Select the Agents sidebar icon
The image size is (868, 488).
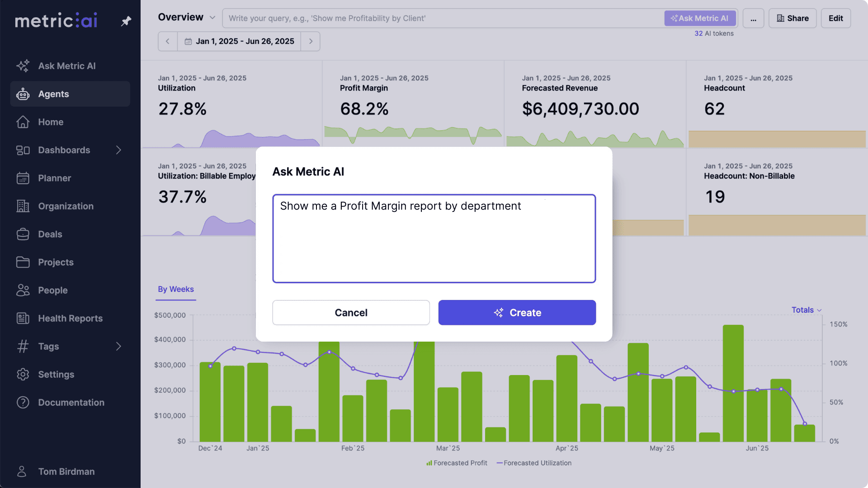(23, 94)
